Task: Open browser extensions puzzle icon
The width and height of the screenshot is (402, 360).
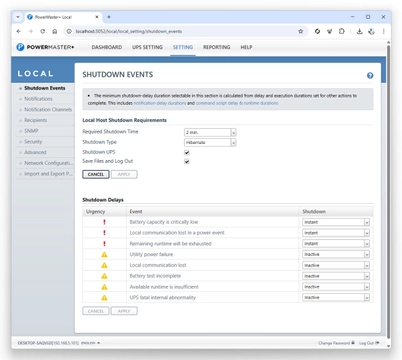Action: click(342, 31)
